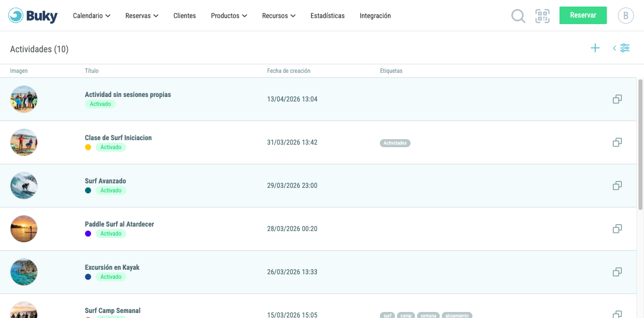
Task: Click the Imagen column header
Action: pos(19,71)
